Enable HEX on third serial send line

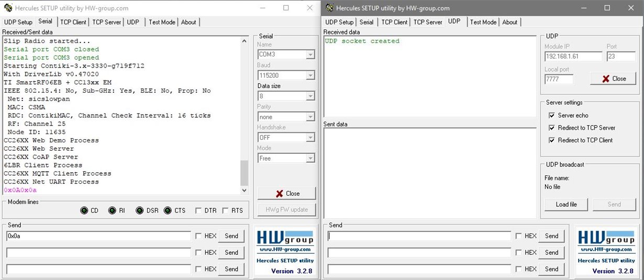[198, 269]
